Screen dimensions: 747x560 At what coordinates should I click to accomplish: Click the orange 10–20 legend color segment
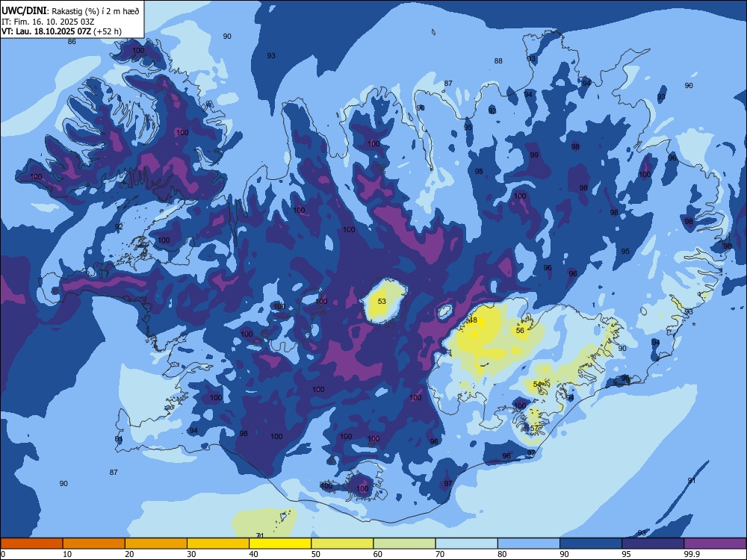point(94,544)
